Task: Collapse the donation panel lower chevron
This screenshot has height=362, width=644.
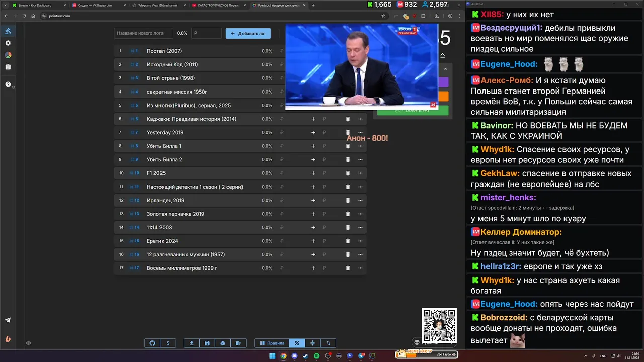Action: pos(445,69)
